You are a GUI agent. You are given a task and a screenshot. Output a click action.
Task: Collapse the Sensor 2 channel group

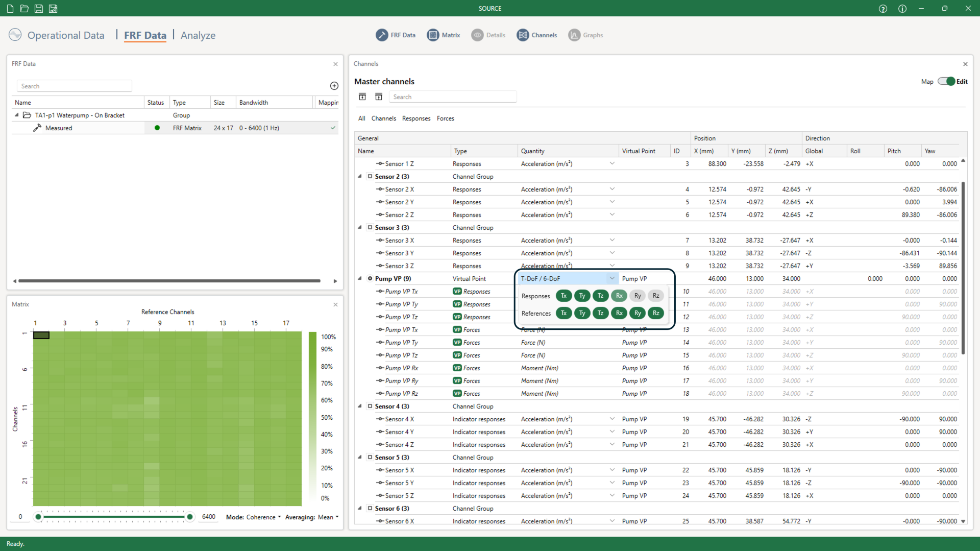[x=360, y=177]
